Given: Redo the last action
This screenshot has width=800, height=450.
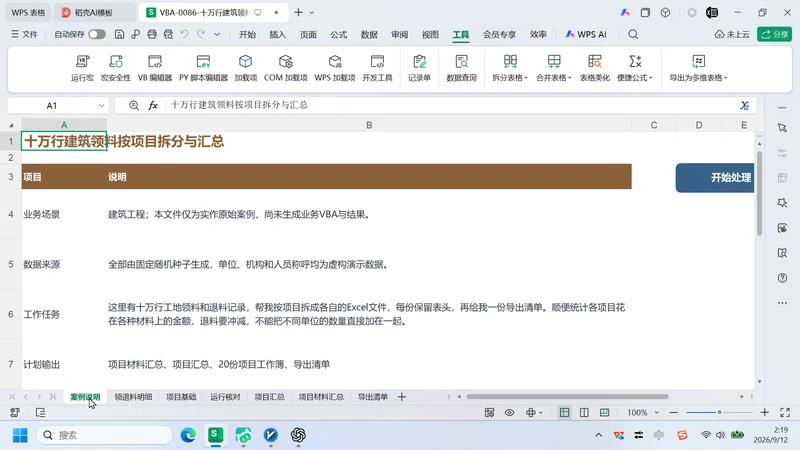Looking at the screenshot, I should 201,34.
